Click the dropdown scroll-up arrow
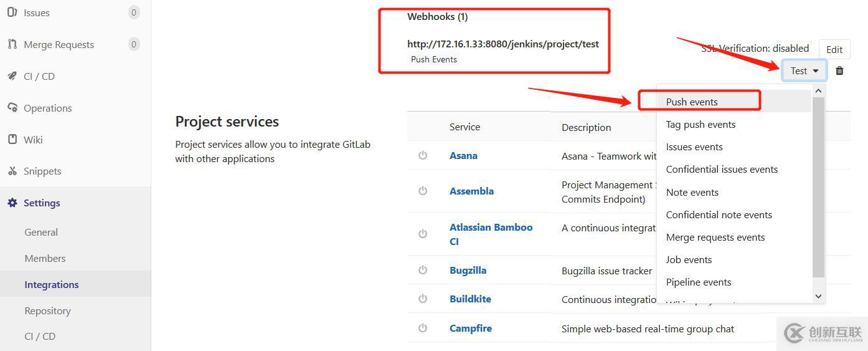Viewport: 868px width, 351px height. [819, 91]
